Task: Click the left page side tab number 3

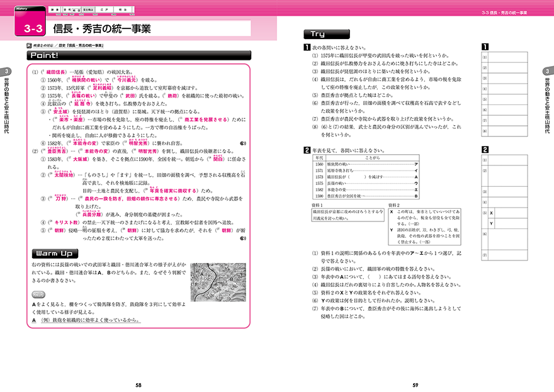Action: [6, 71]
